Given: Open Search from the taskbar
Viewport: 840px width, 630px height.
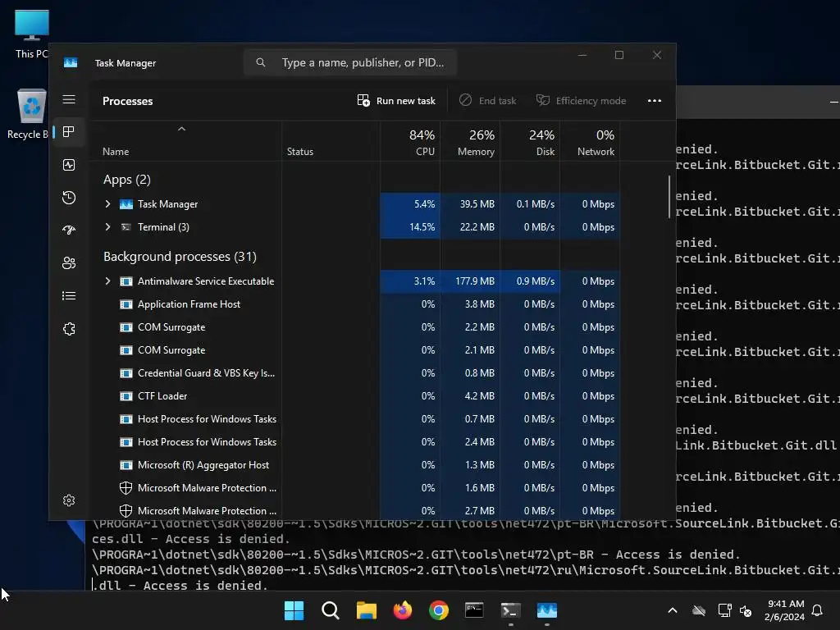Looking at the screenshot, I should coord(330,610).
